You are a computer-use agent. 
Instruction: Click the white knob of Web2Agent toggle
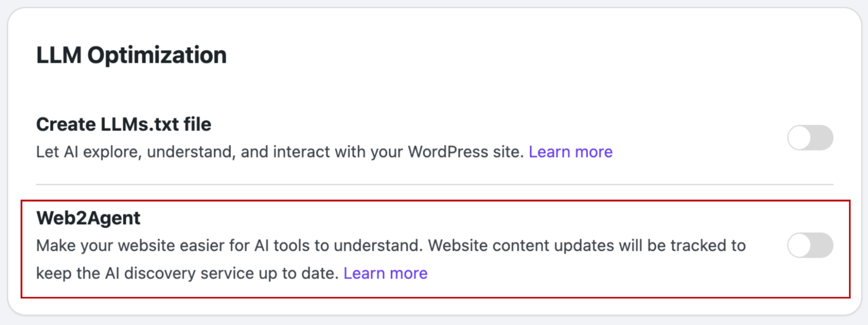click(x=799, y=245)
